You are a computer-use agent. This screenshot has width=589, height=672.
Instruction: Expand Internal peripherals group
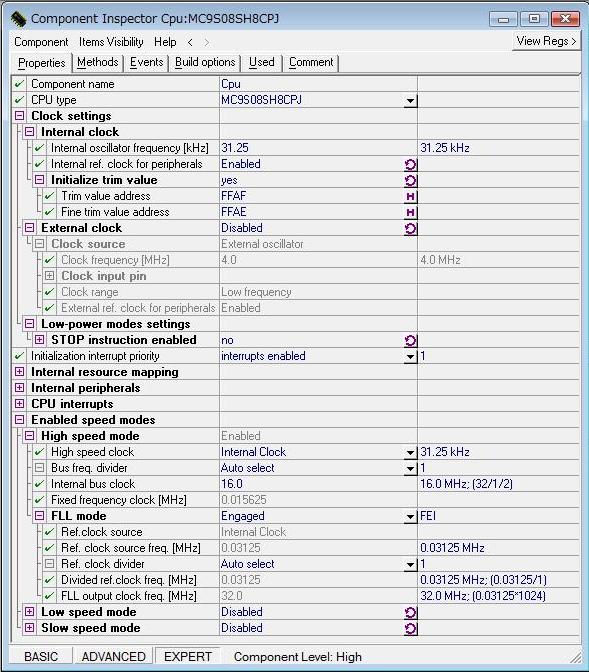point(19,388)
